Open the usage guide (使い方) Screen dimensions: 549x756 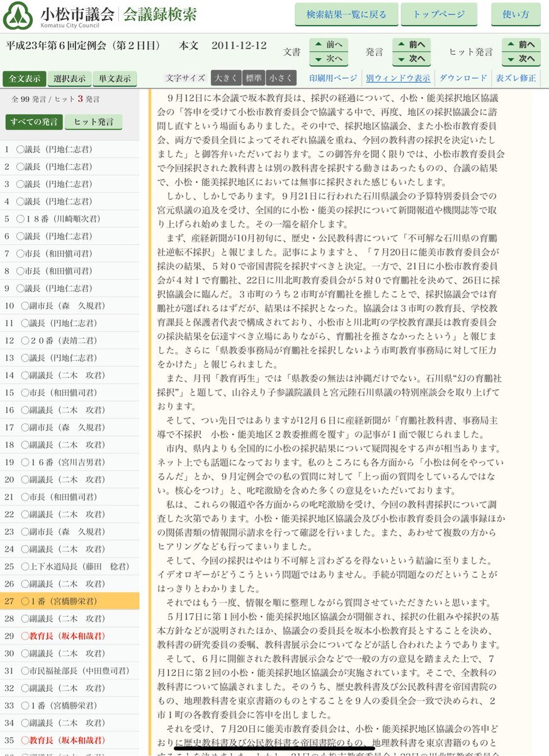pos(516,14)
